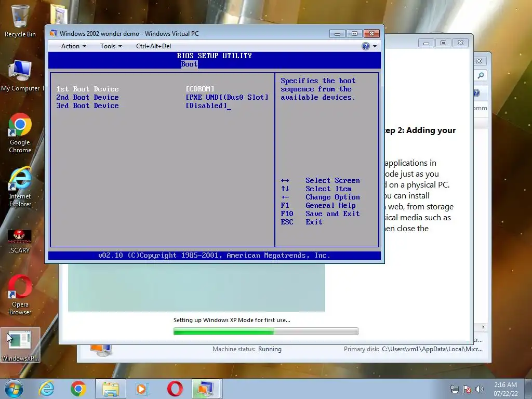Click the [Disabled] boot value

(x=206, y=105)
